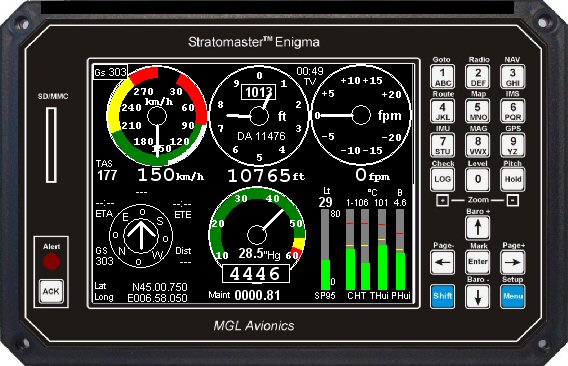
Task: Open the blue Setup Menu key
Action: pyautogui.click(x=513, y=296)
